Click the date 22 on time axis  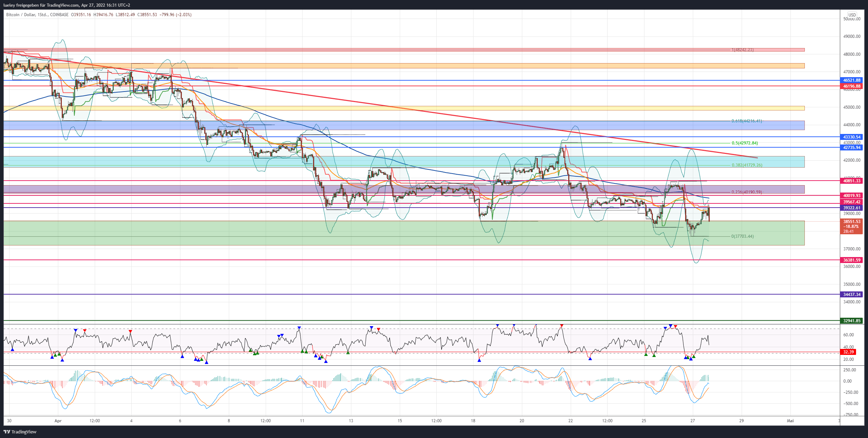coord(571,421)
